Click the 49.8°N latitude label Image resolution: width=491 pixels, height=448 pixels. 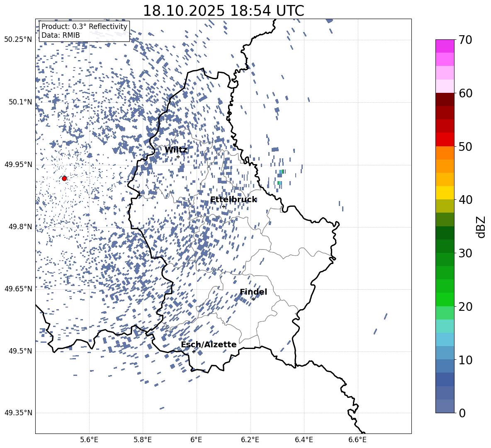tap(20, 227)
